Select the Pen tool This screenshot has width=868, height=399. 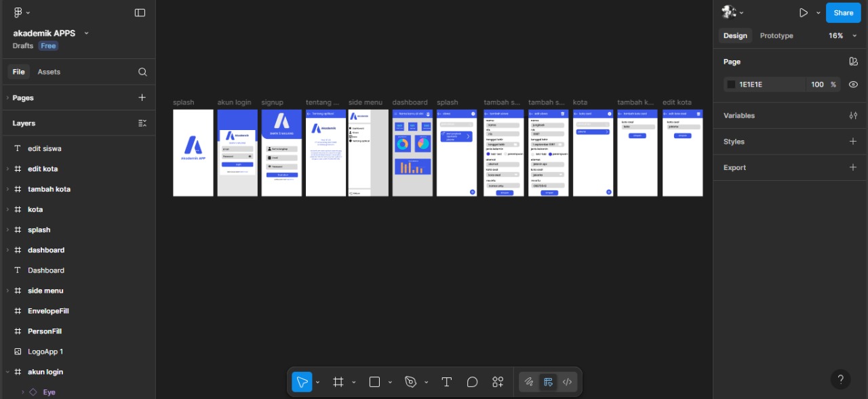point(410,382)
